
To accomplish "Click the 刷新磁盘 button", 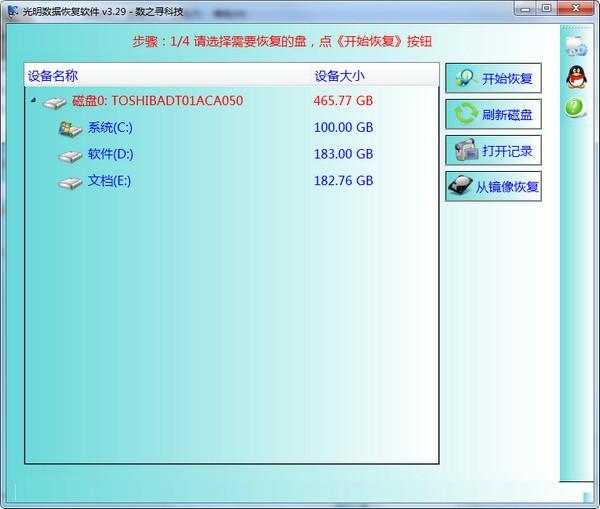I will click(493, 114).
